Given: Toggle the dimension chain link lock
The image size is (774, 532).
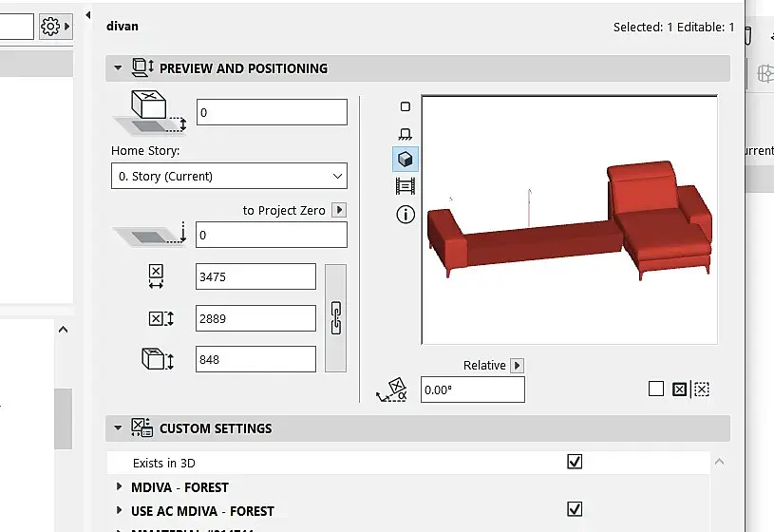Looking at the screenshot, I should click(x=335, y=317).
